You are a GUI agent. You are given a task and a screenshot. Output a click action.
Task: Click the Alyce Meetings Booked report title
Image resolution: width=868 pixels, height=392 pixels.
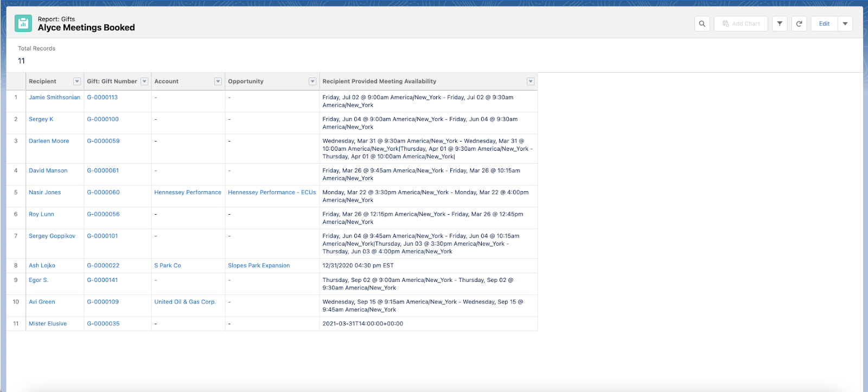pos(86,28)
